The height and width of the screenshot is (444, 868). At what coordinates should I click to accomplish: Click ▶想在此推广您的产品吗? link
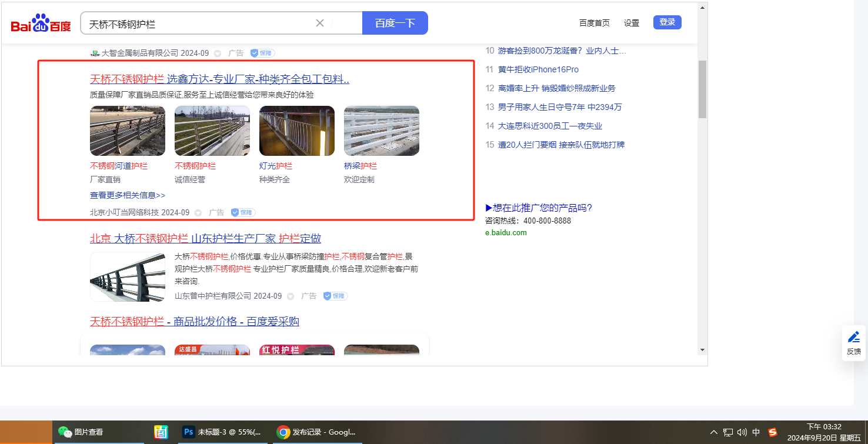pyautogui.click(x=539, y=208)
